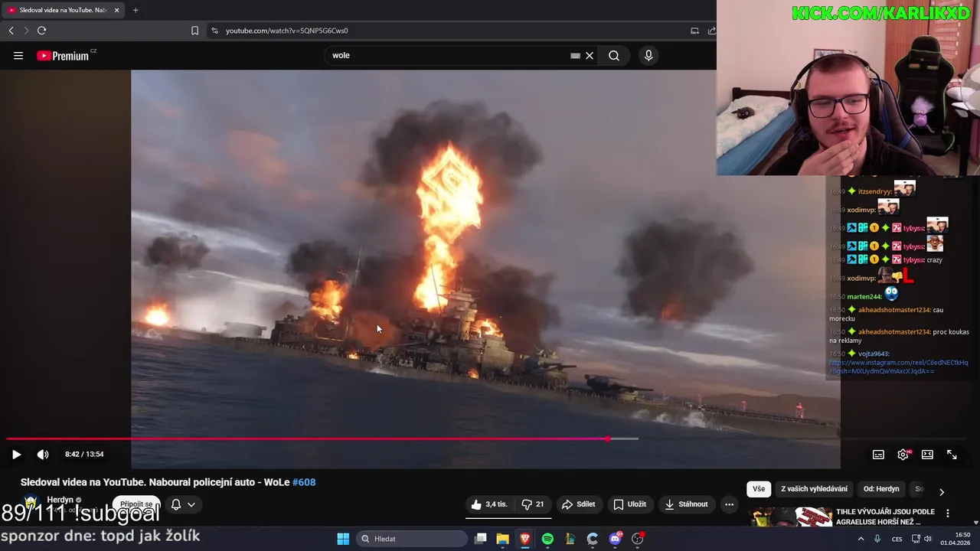Screen dimensions: 980x551
Task: Run the search with the magnifier icon
Action: click(614, 56)
